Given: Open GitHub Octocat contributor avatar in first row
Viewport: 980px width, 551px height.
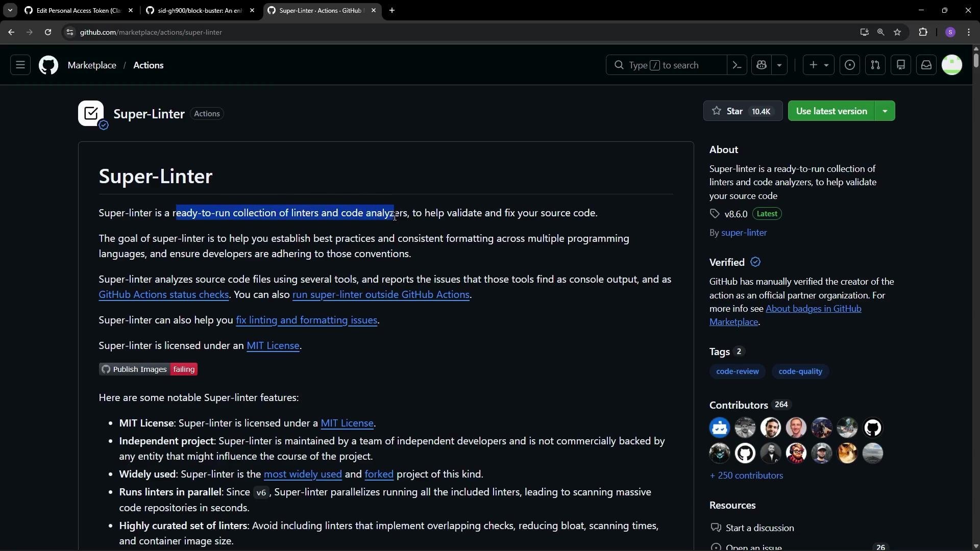Looking at the screenshot, I should coord(873,428).
